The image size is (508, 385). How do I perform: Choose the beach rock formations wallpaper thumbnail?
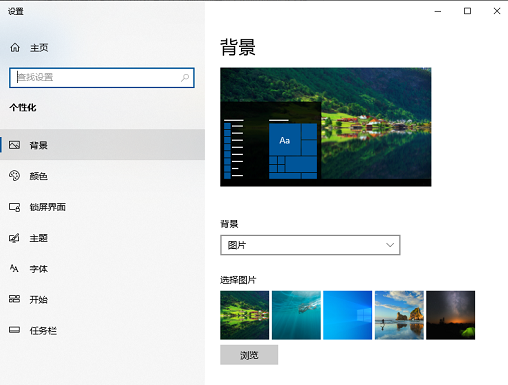pyautogui.click(x=399, y=315)
